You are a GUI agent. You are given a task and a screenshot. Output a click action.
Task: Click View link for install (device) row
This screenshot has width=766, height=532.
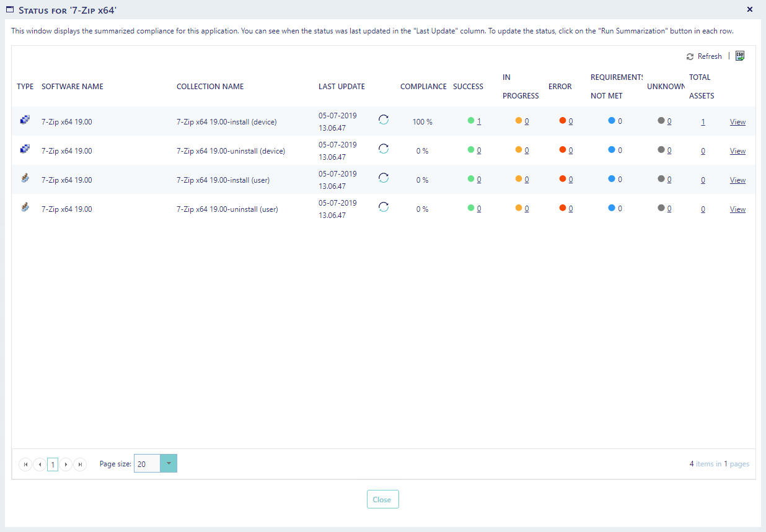737,122
